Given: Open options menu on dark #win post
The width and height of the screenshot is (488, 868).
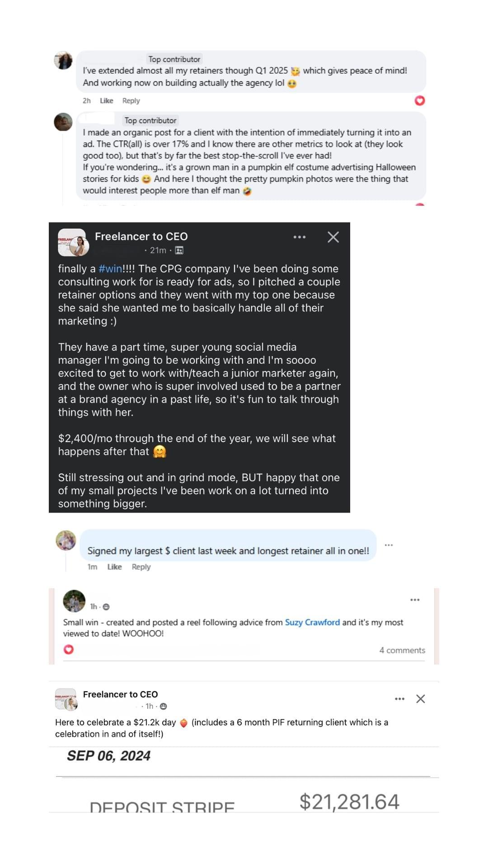Looking at the screenshot, I should pos(299,237).
